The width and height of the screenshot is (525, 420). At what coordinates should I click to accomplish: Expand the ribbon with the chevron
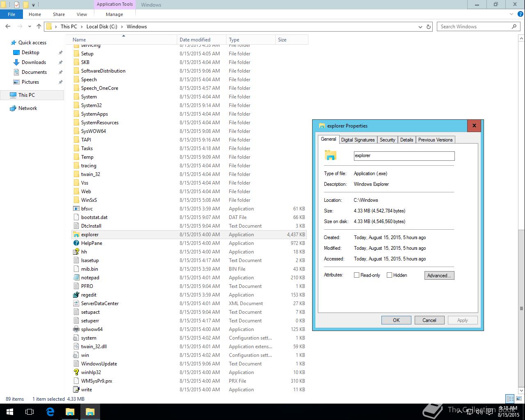511,14
